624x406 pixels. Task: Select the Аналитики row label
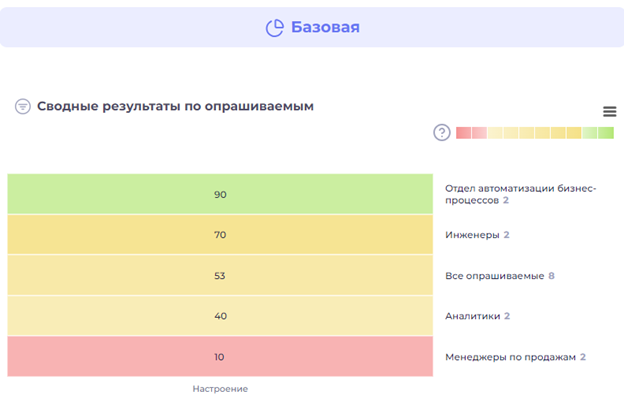[472, 316]
